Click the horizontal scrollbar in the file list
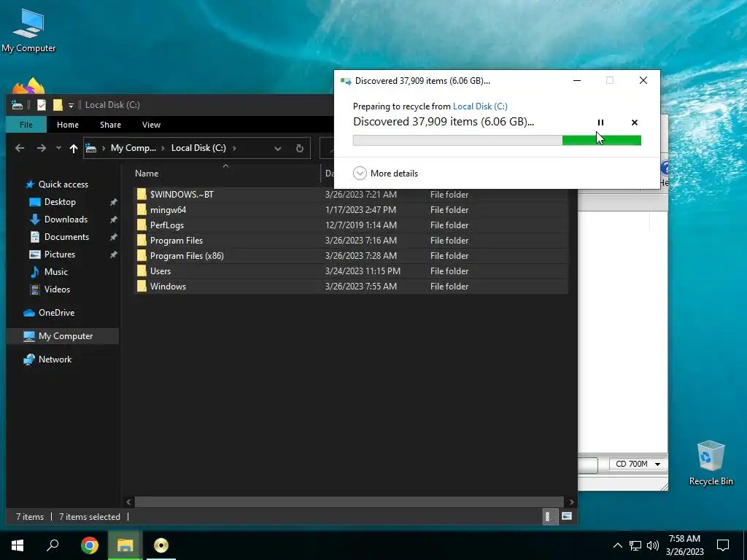Screen dimensions: 747x560 click(x=349, y=502)
